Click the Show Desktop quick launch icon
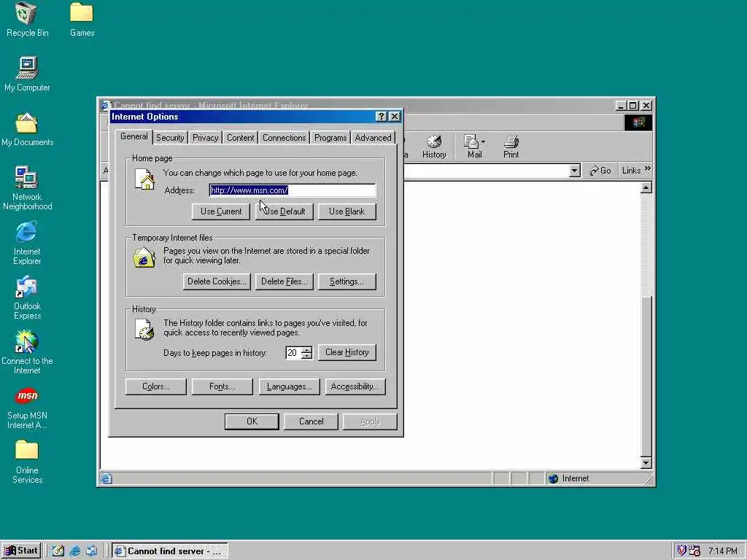Image resolution: width=747 pixels, height=560 pixels. [58, 551]
